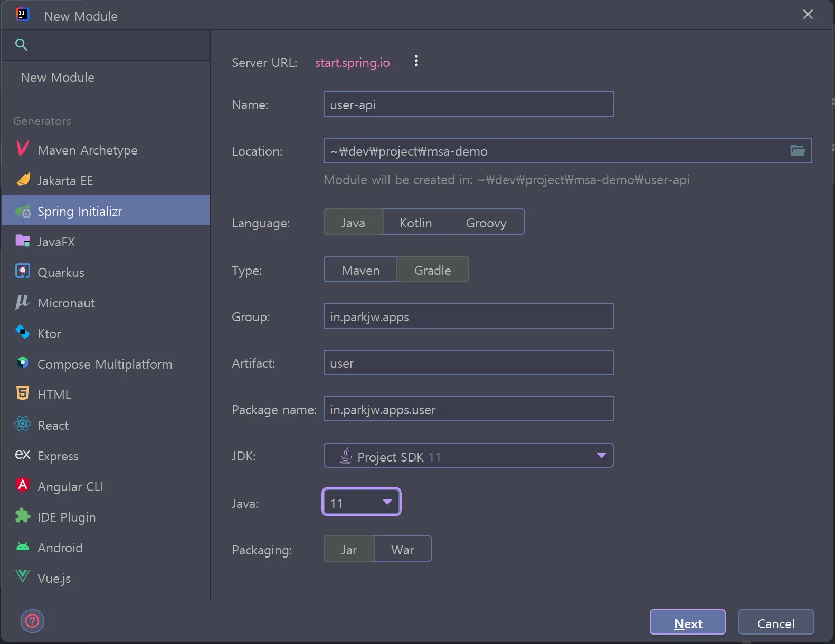Pick the Ktor generator icon
This screenshot has width=835, height=644.
click(23, 332)
